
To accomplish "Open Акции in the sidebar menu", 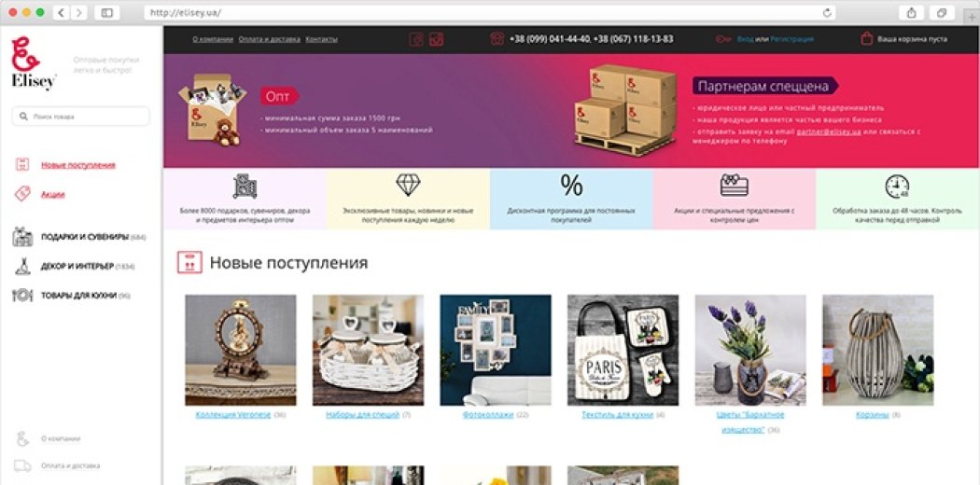I will click(53, 194).
